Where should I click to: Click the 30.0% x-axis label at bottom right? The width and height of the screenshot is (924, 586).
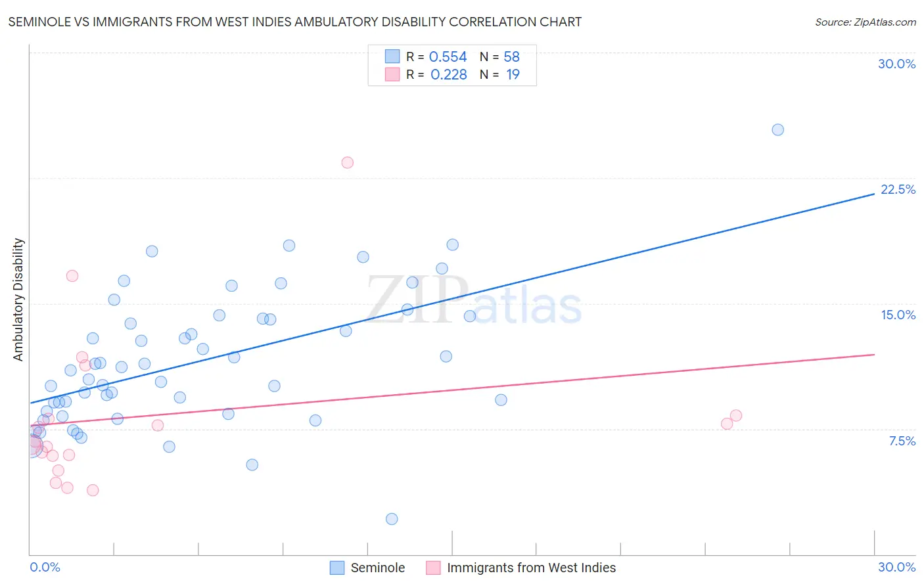[x=896, y=567]
